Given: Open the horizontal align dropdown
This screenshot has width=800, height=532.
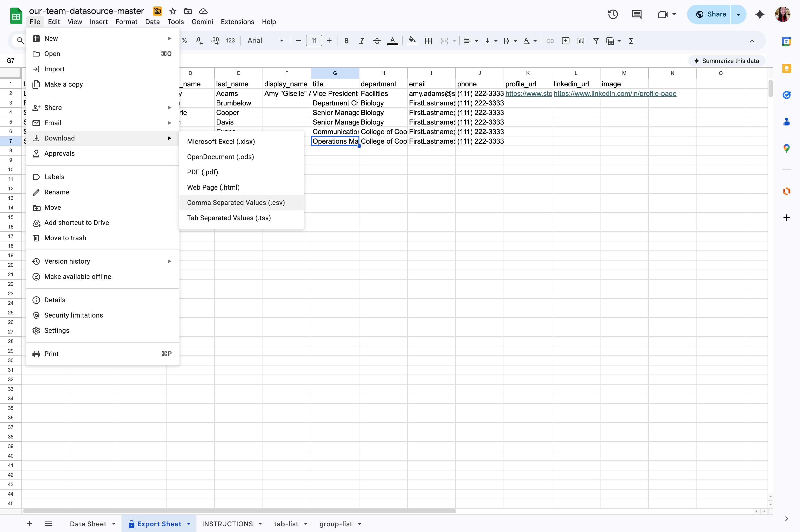Looking at the screenshot, I should [x=471, y=41].
